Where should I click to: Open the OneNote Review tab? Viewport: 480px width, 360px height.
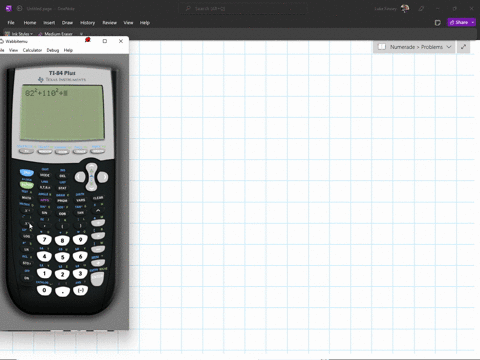(x=109, y=23)
